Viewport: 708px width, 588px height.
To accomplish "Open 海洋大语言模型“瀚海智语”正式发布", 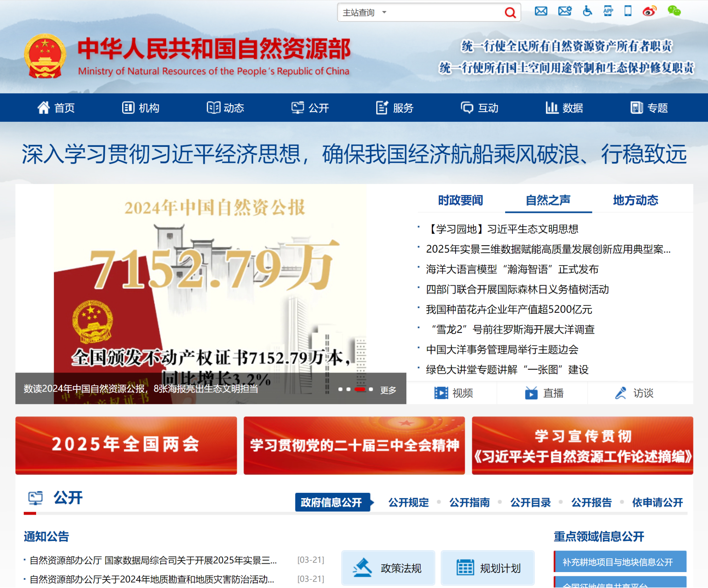I will point(512,270).
